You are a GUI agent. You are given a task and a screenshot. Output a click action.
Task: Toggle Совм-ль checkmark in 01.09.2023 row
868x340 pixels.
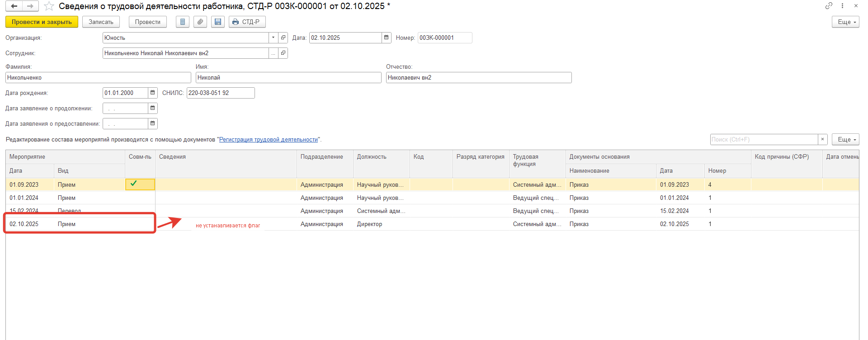[x=140, y=184]
